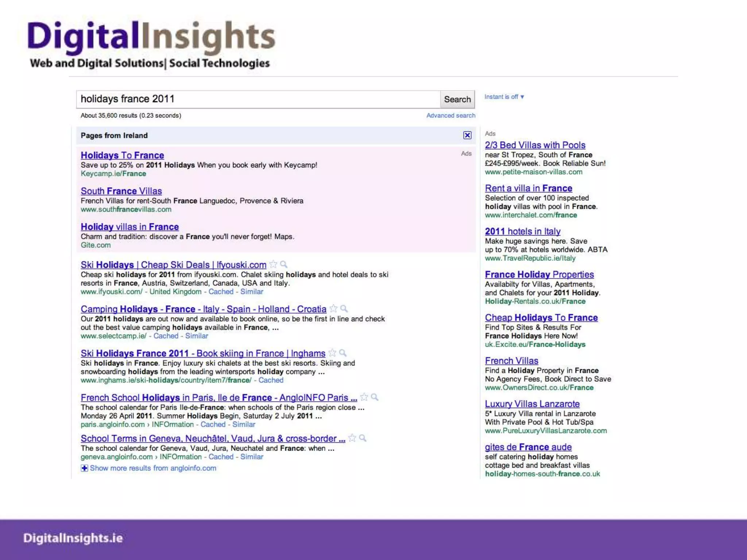This screenshot has width=747, height=560.
Task: Open Ski Holidays France 2011 Inghams result
Action: coord(203,353)
